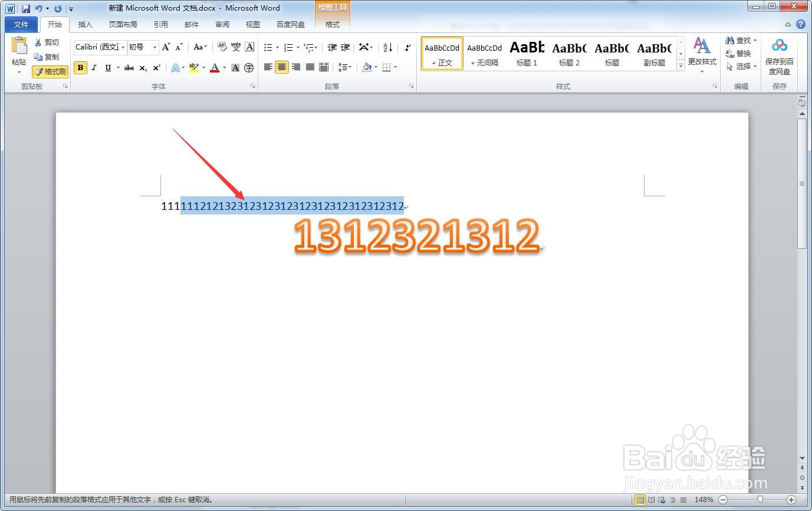This screenshot has width=812, height=511.
Task: Insert enclosed character (字) icon
Action: [249, 68]
